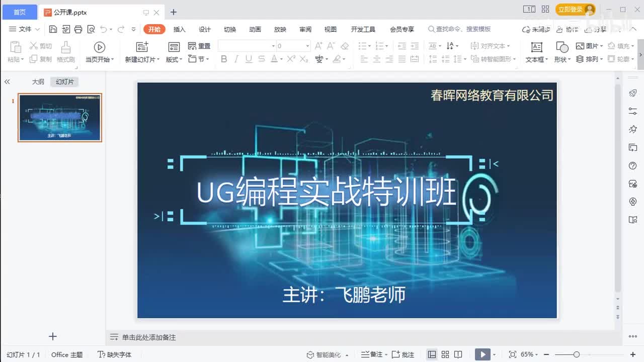Open the 节 section dropdown
This screenshot has width=644, height=362.
(208, 59)
